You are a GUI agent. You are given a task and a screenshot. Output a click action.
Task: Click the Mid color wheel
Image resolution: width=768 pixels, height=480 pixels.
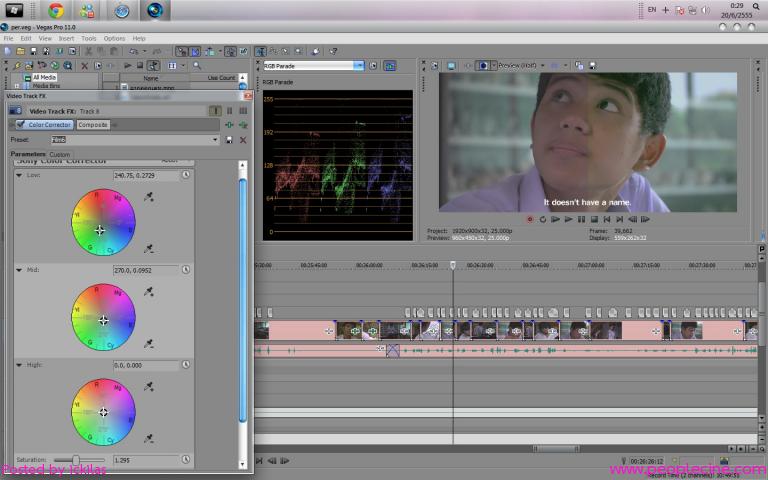[x=103, y=317]
